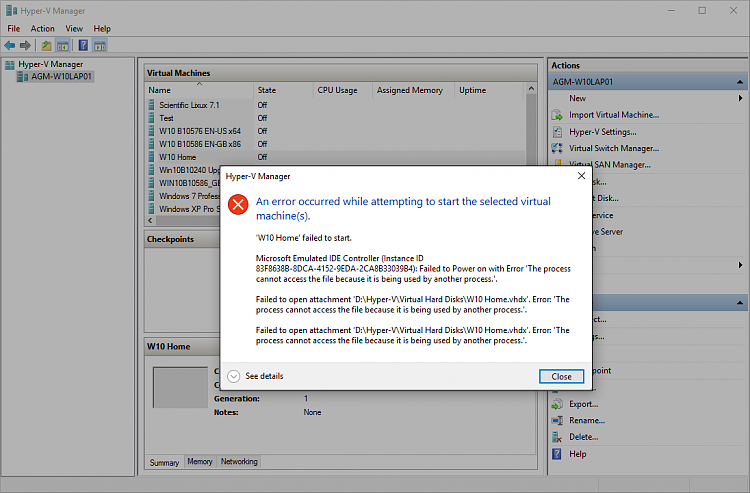Viewport: 750px width, 493px height.
Task: Select AGM-W10LAP01 node in tree
Action: click(61, 77)
